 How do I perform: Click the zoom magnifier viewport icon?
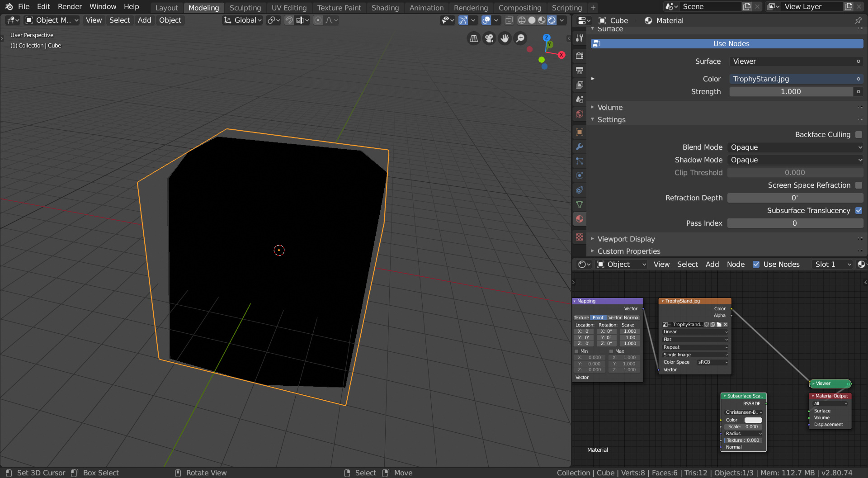pyautogui.click(x=520, y=39)
